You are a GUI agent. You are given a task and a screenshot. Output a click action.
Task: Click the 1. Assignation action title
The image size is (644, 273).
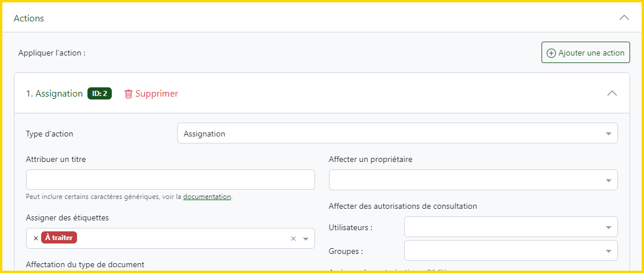point(54,94)
